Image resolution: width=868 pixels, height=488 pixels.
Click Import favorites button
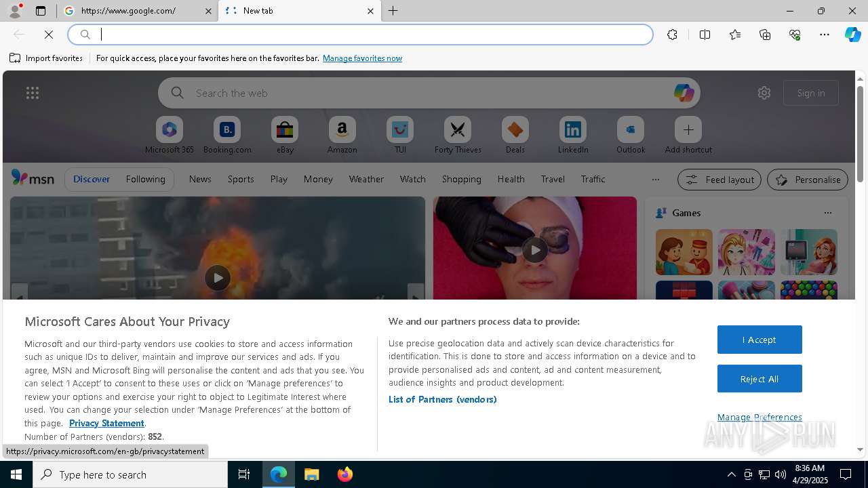click(x=46, y=58)
